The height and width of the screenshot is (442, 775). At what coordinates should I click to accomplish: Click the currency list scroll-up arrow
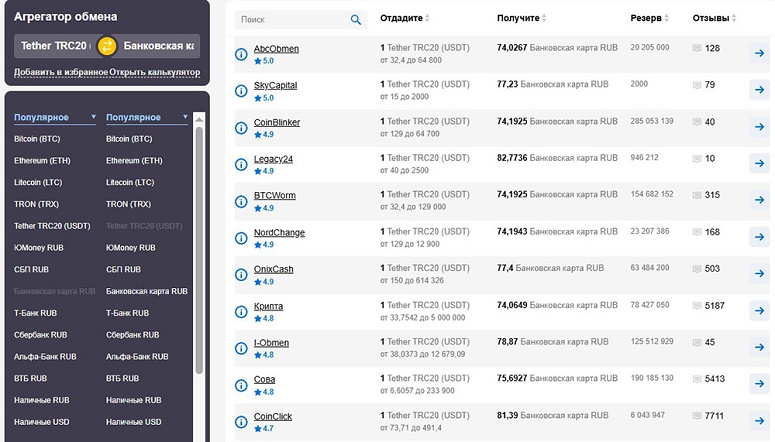(x=199, y=120)
